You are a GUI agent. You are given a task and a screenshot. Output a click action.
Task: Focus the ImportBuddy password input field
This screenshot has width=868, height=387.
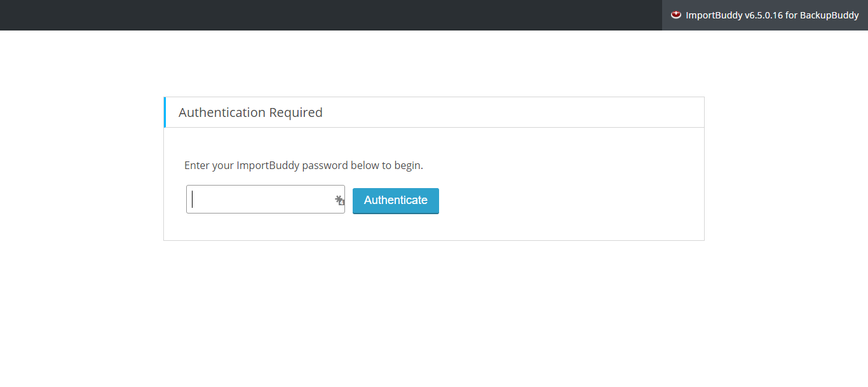[261, 200]
